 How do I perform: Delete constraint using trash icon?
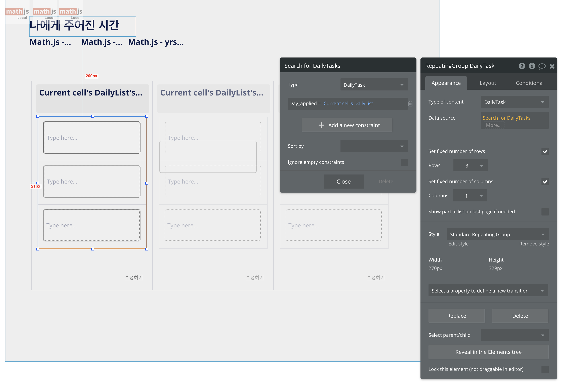(x=410, y=104)
